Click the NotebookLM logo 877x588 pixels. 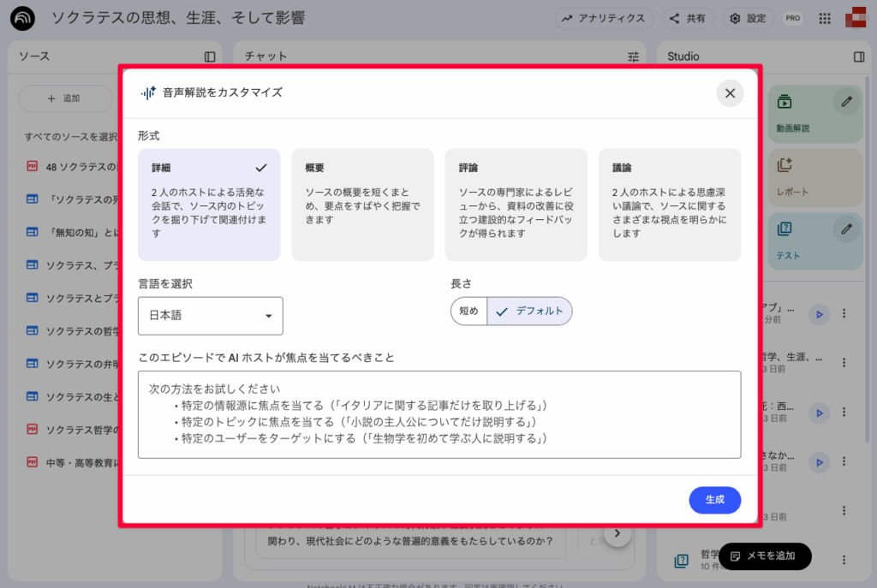pyautogui.click(x=21, y=18)
